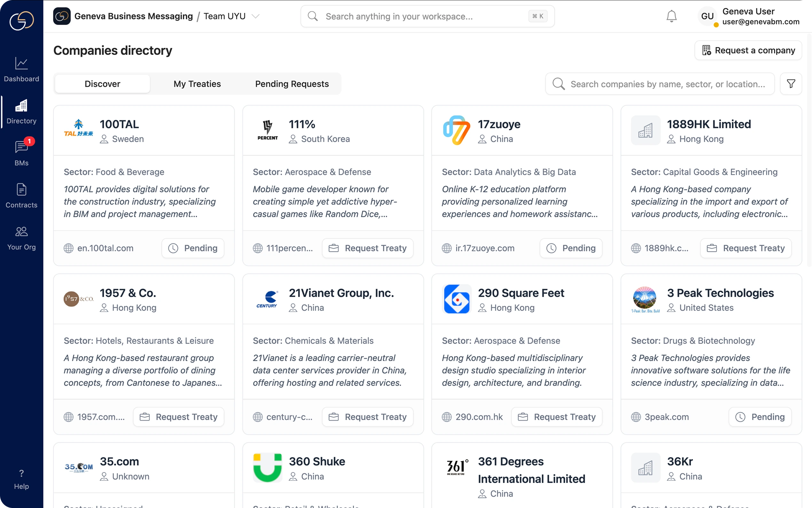Click the 3 Peak Technologies logo
The height and width of the screenshot is (508, 812).
click(x=645, y=299)
